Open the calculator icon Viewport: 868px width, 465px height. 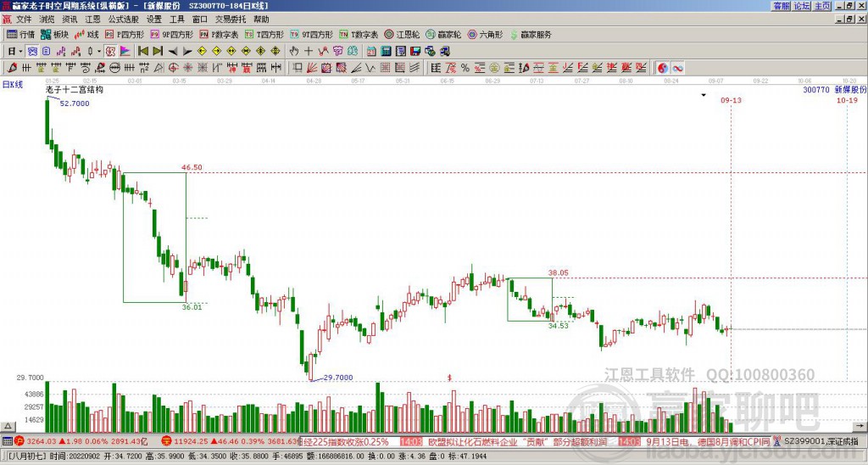point(387,52)
